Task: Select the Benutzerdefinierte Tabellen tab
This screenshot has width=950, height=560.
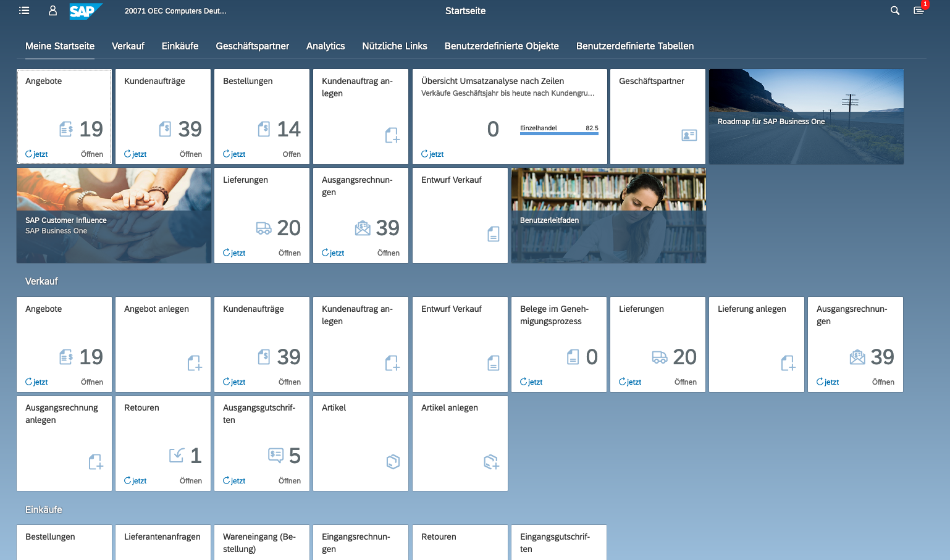Action: pos(634,46)
